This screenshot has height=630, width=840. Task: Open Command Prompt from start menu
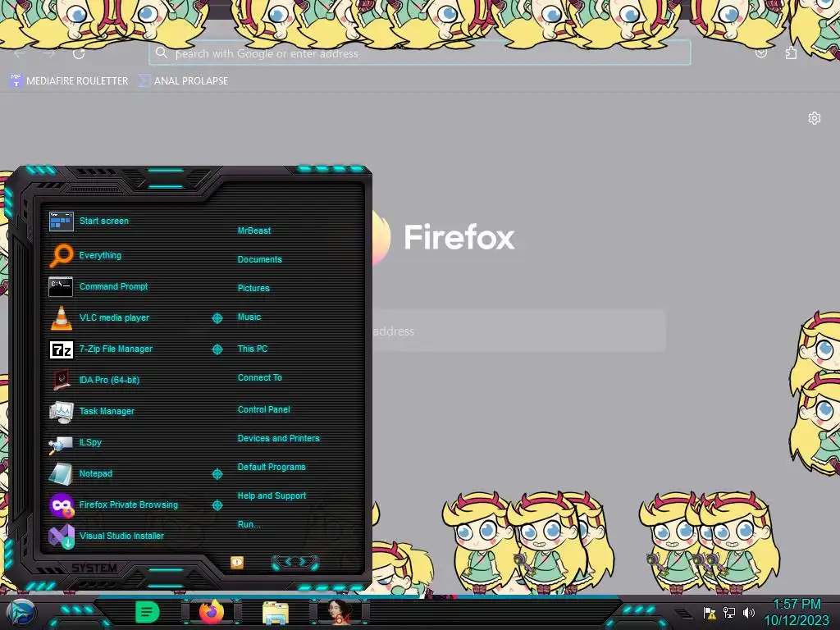point(98,286)
